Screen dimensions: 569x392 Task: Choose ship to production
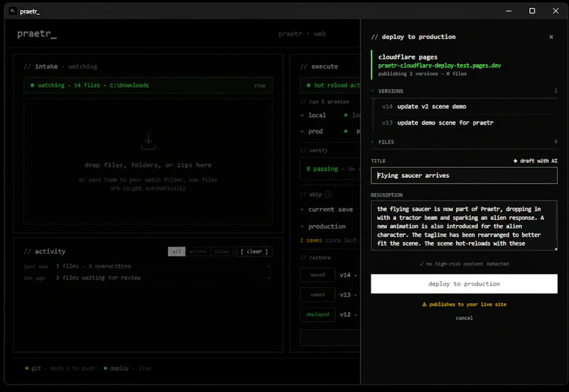click(323, 226)
